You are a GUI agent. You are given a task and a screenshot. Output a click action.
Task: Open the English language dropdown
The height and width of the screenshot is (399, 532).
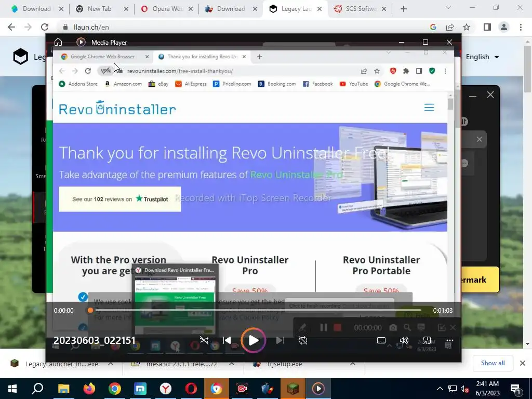click(482, 57)
